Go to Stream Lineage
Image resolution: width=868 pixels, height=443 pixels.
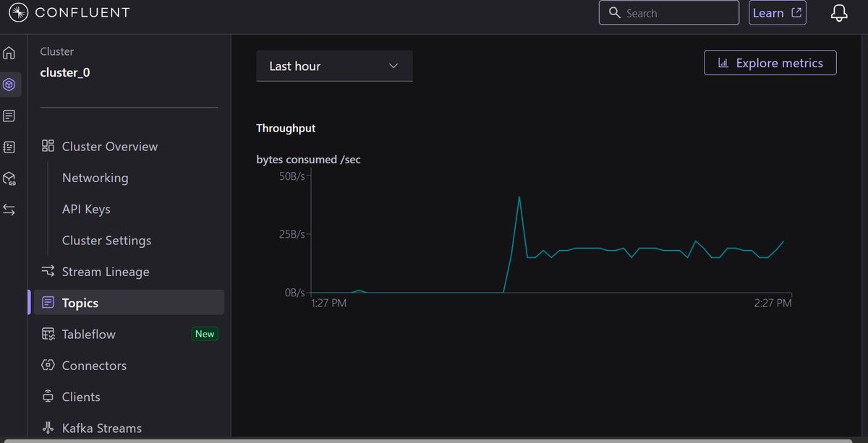(x=106, y=272)
